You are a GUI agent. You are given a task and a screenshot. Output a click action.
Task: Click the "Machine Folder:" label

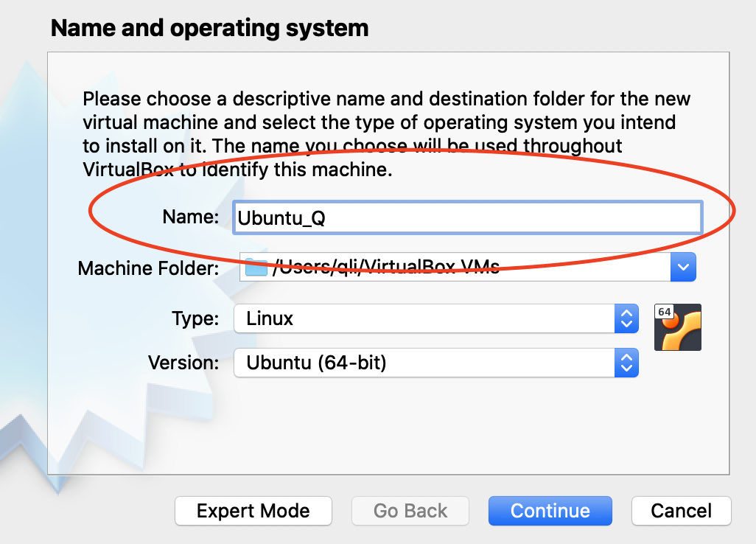coord(148,268)
